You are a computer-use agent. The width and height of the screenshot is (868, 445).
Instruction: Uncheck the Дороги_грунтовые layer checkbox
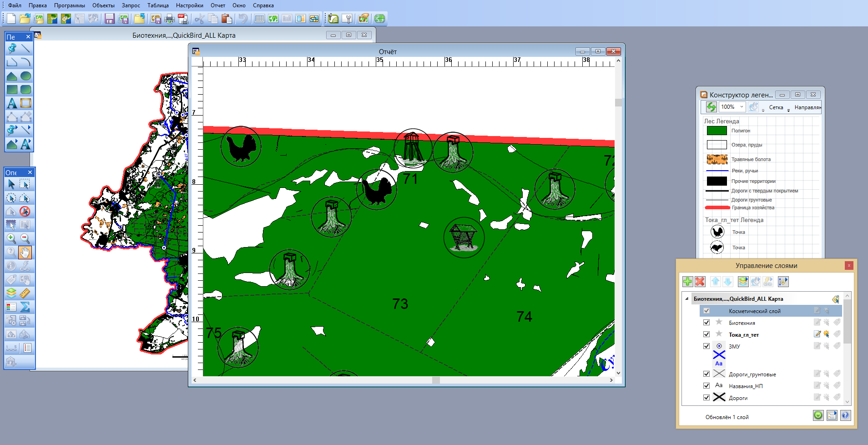tap(707, 374)
